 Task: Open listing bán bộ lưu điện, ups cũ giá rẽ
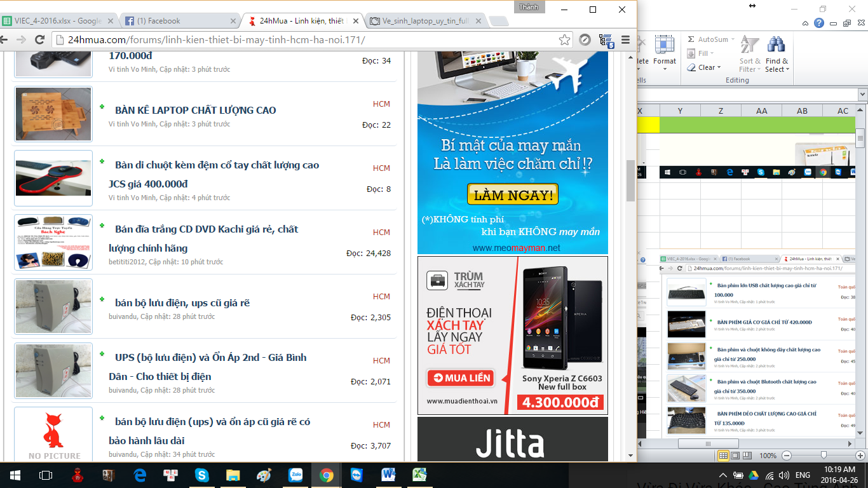182,302
